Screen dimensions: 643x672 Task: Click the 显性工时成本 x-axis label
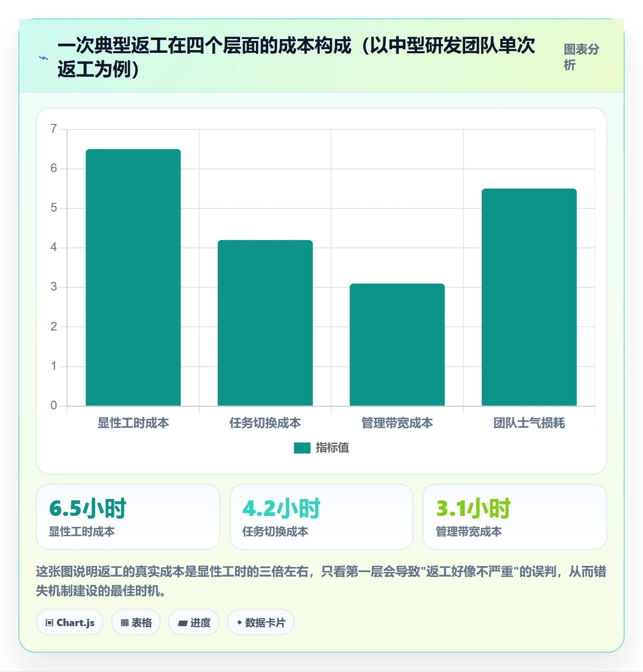[133, 423]
